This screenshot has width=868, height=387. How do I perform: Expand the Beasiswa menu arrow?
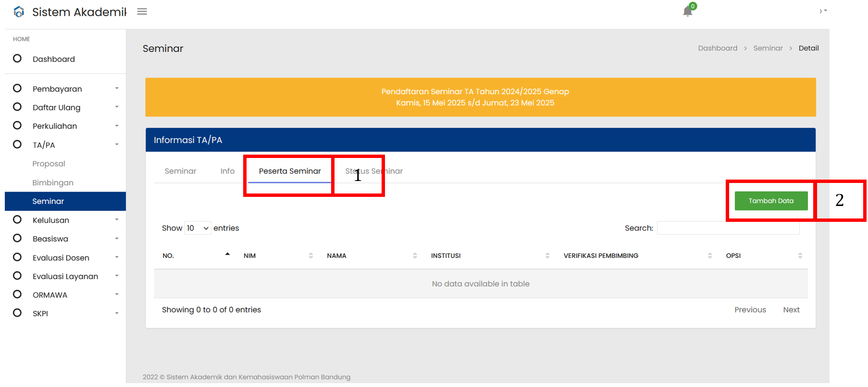point(117,239)
